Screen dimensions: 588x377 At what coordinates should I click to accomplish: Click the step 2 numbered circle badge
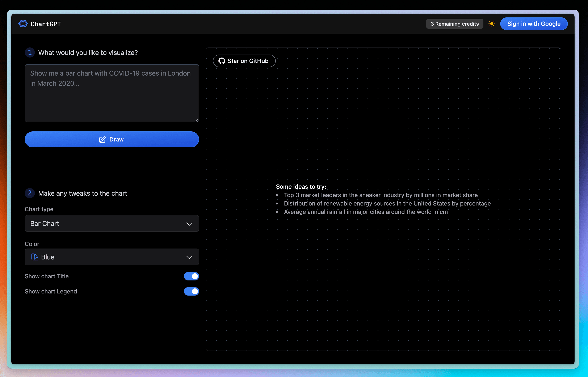[30, 193]
